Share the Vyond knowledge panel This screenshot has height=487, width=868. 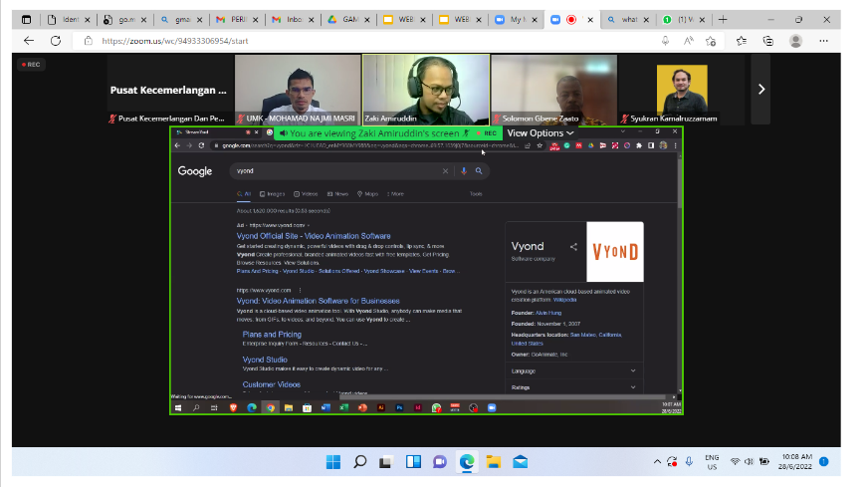pyautogui.click(x=573, y=247)
